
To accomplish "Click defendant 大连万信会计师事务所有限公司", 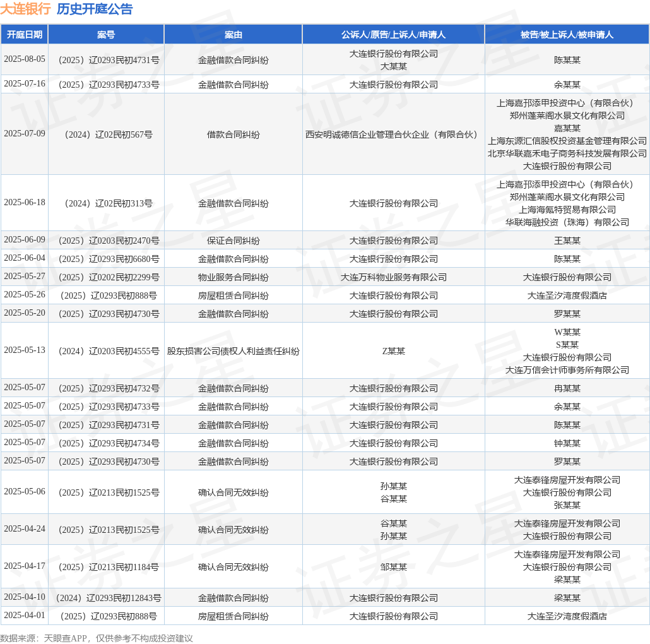I will (567, 370).
